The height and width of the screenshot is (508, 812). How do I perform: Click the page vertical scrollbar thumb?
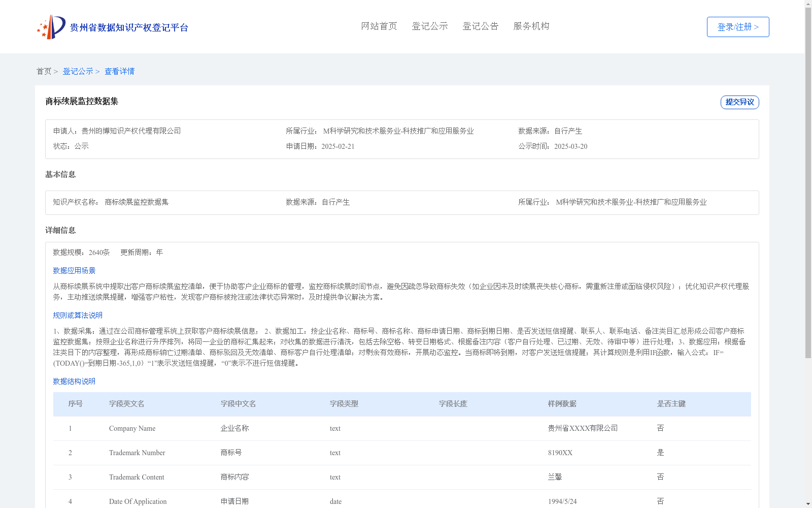click(x=808, y=183)
